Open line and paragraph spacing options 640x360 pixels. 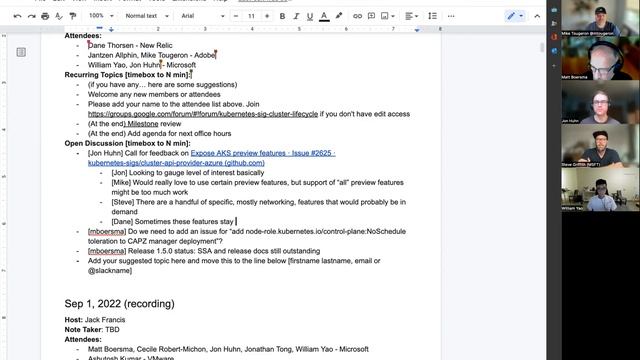pos(432,16)
